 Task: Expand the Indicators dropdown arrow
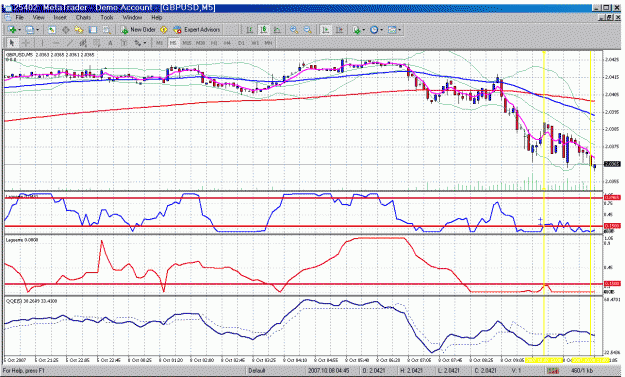point(364,29)
